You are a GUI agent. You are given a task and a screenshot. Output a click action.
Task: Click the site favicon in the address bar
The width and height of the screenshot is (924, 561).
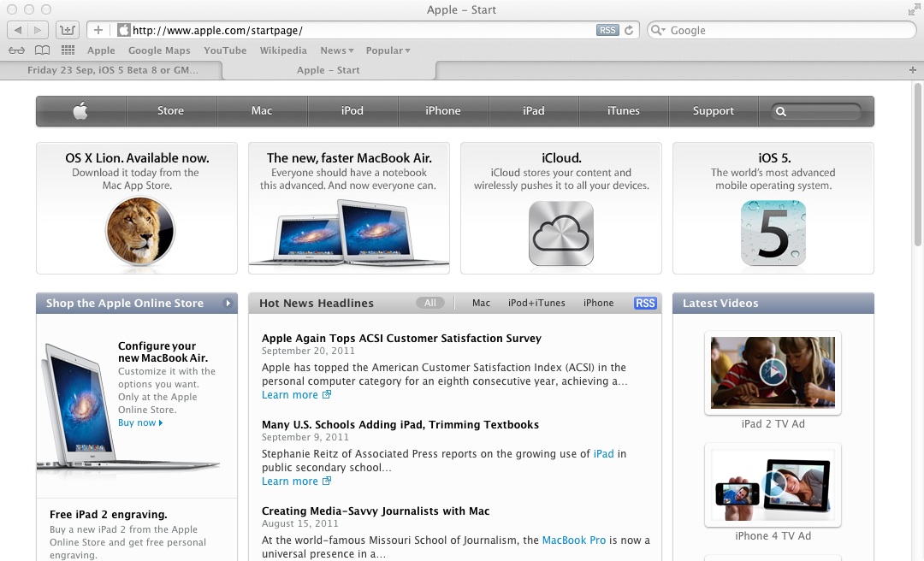(x=124, y=30)
